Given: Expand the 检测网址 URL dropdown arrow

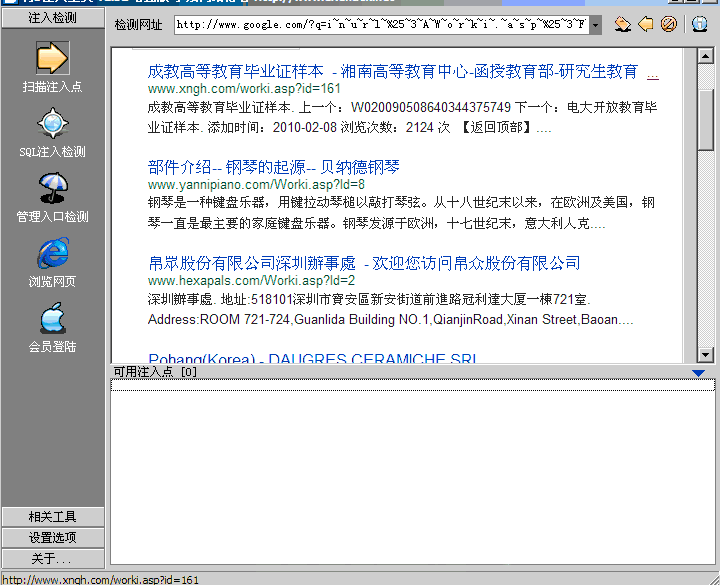Looking at the screenshot, I should point(596,25).
